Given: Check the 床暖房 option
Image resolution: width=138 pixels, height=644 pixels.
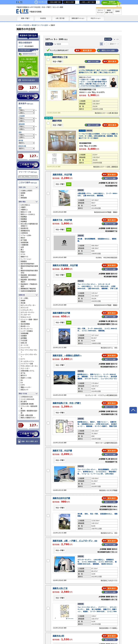Looking at the screenshot, I should (20, 301).
